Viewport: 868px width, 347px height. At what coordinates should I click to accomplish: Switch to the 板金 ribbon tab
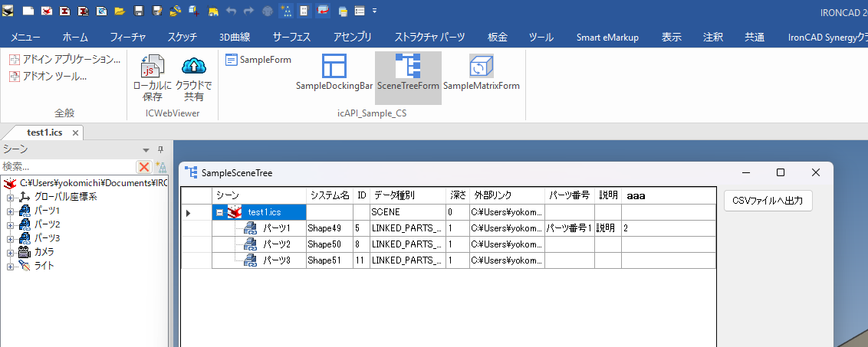497,37
